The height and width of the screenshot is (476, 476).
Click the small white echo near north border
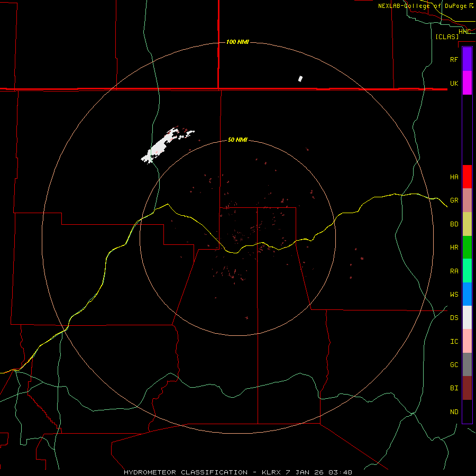click(x=300, y=79)
